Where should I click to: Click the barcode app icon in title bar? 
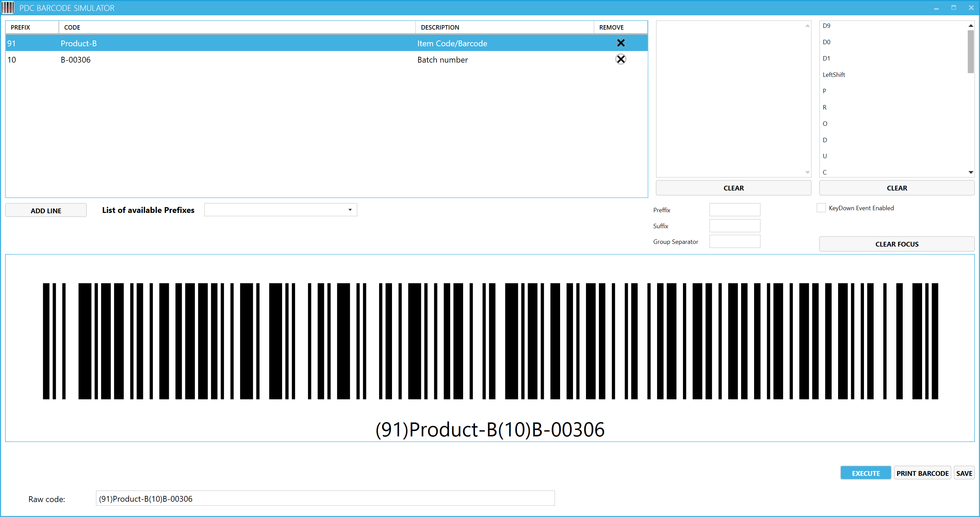tap(7, 7)
